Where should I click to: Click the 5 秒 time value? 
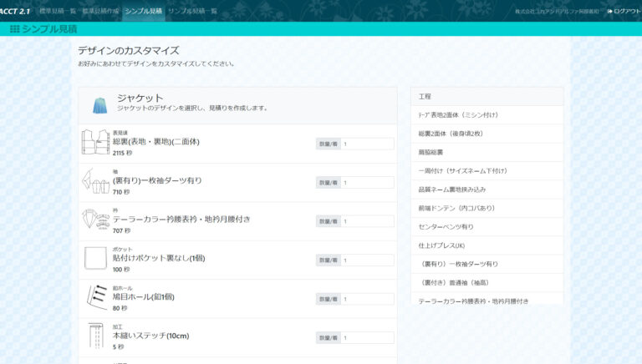point(119,346)
